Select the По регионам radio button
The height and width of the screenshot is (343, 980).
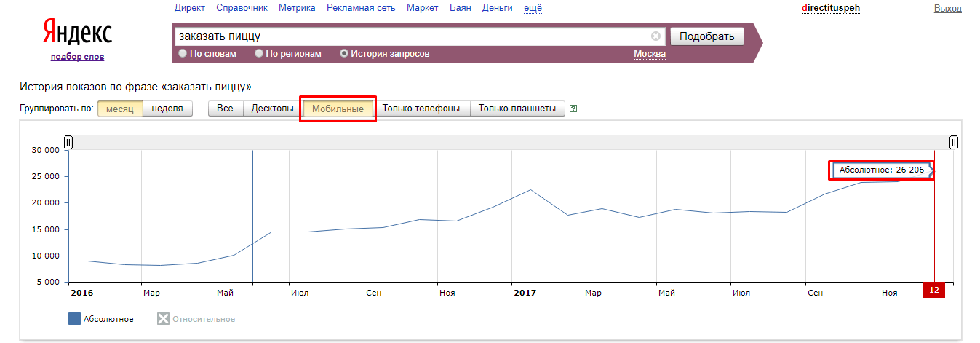coord(259,54)
